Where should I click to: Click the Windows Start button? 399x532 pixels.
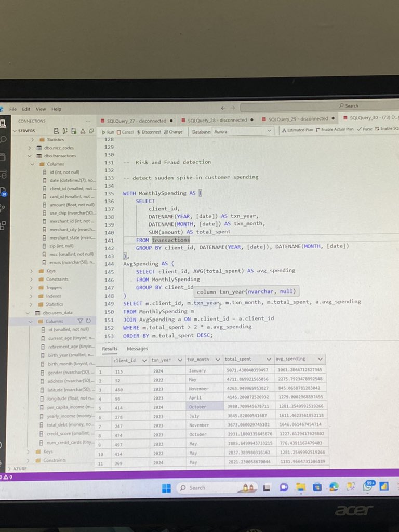coord(166,488)
